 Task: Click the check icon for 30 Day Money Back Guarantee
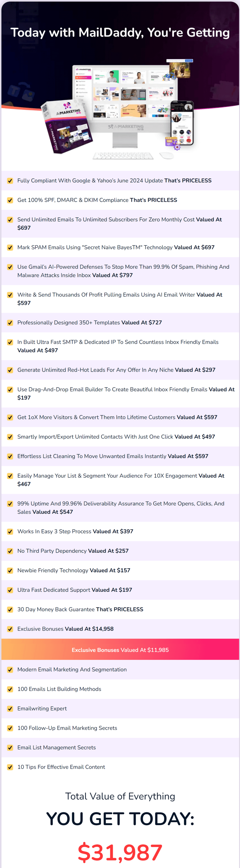pyautogui.click(x=10, y=610)
